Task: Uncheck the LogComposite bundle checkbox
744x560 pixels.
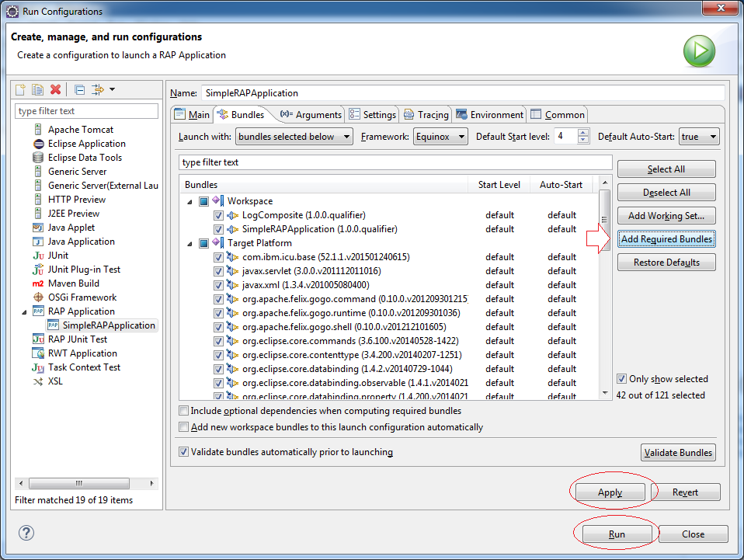Action: (218, 215)
